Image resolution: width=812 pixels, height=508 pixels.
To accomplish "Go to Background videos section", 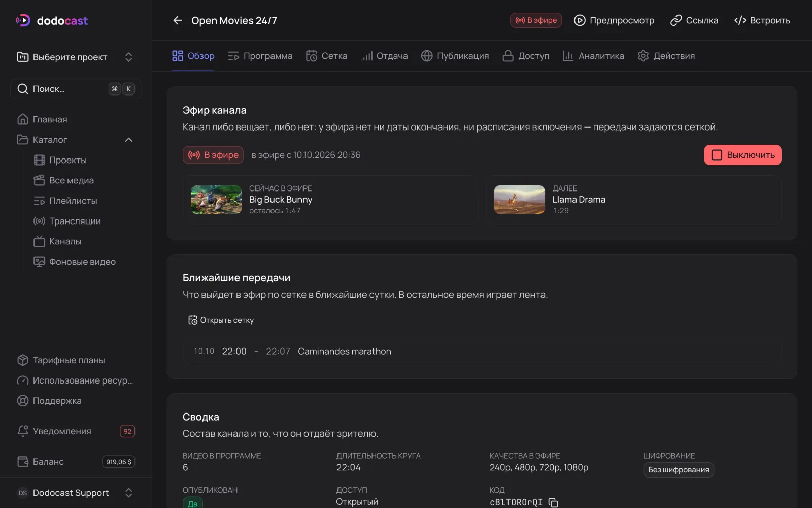I will point(84,262).
